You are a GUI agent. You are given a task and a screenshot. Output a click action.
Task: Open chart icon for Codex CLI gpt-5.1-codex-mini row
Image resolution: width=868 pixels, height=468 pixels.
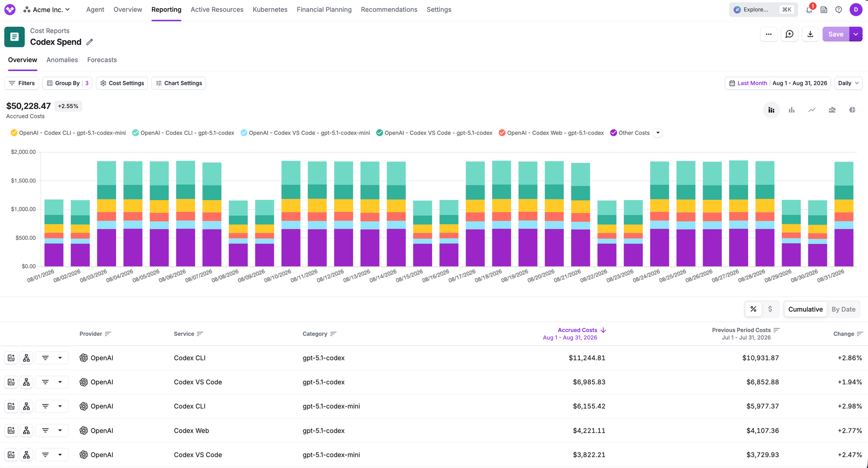tap(11, 406)
